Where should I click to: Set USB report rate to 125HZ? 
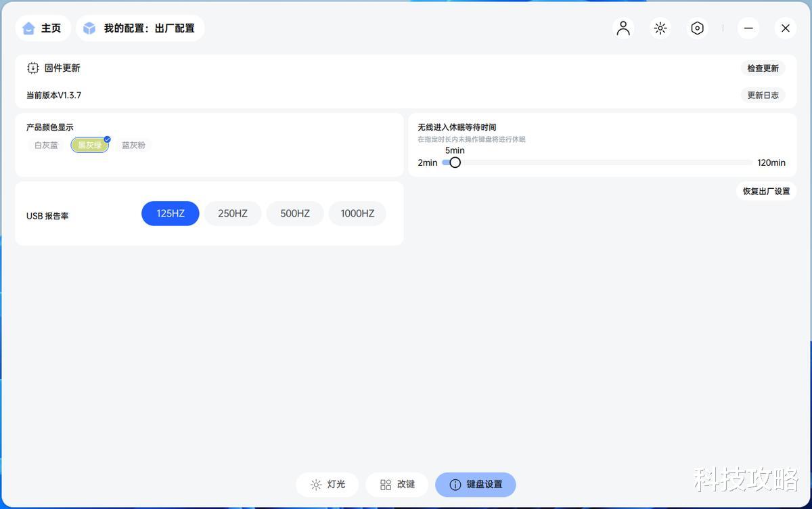(x=171, y=213)
